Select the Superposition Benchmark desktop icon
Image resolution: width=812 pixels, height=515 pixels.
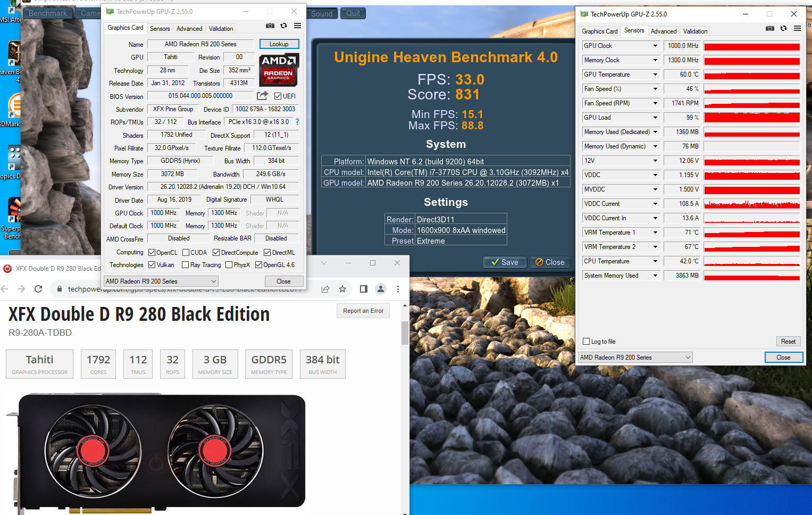tap(12, 218)
